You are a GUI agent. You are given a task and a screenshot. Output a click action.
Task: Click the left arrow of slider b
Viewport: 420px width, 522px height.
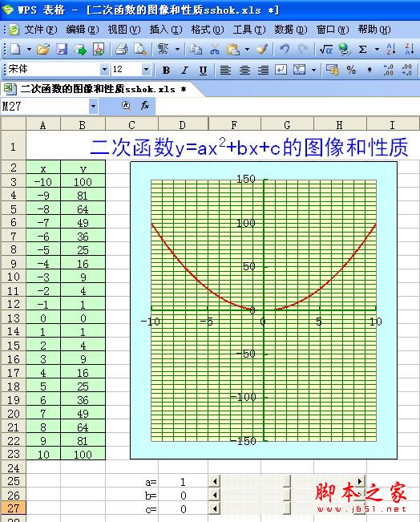coord(215,495)
